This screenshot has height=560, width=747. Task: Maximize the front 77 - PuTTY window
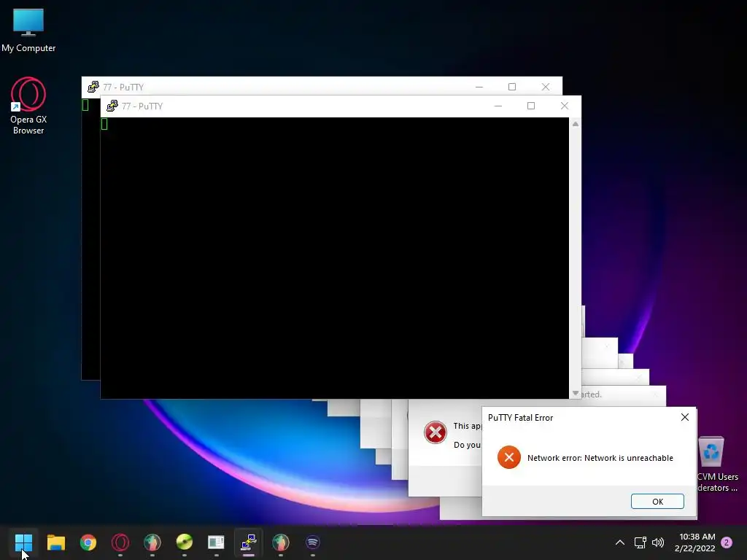click(531, 106)
